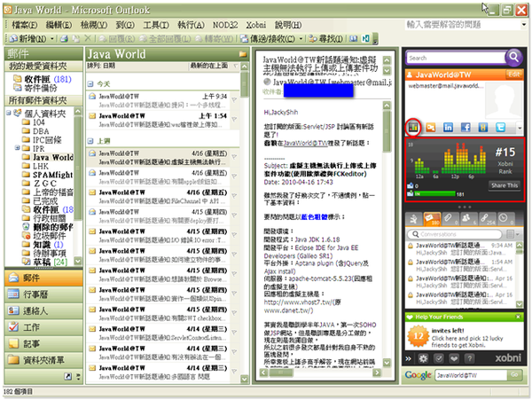
Task: Click the Conversations search field
Action: [455, 234]
